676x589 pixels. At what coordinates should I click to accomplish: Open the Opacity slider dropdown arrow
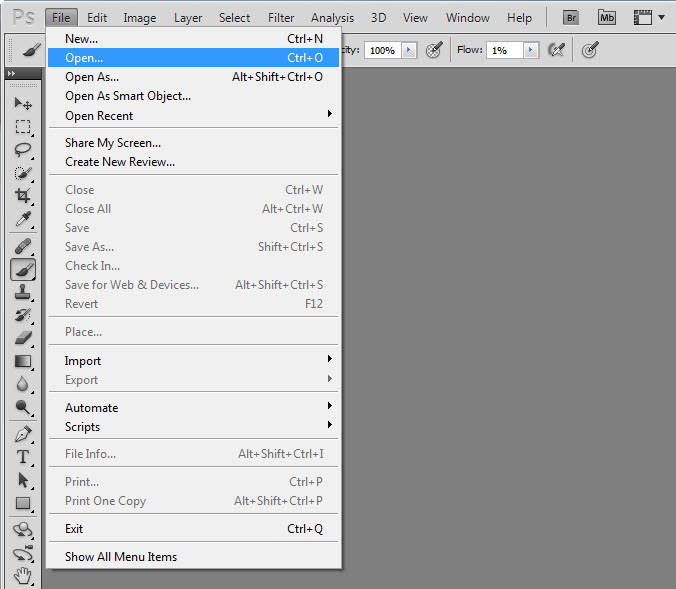click(409, 50)
